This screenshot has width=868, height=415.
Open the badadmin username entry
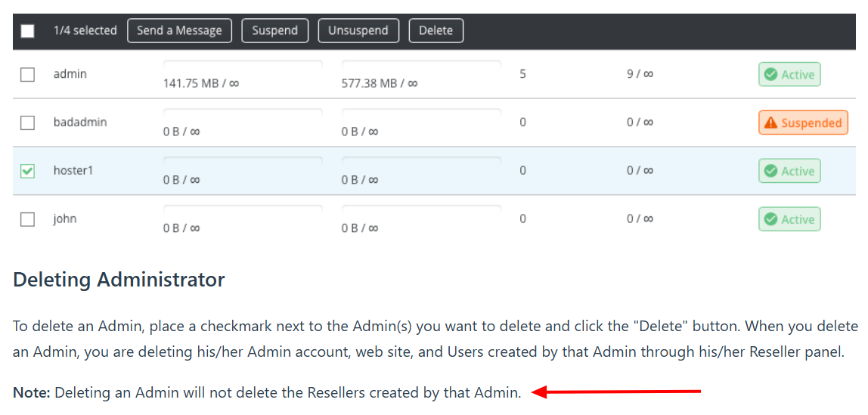(x=80, y=122)
